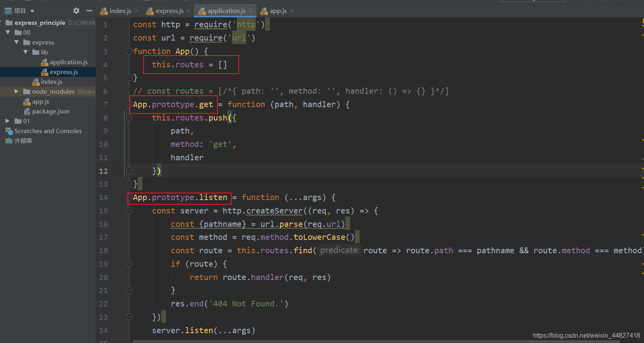Switch to the index.js tab
The height and width of the screenshot is (343, 644).
pos(120,11)
